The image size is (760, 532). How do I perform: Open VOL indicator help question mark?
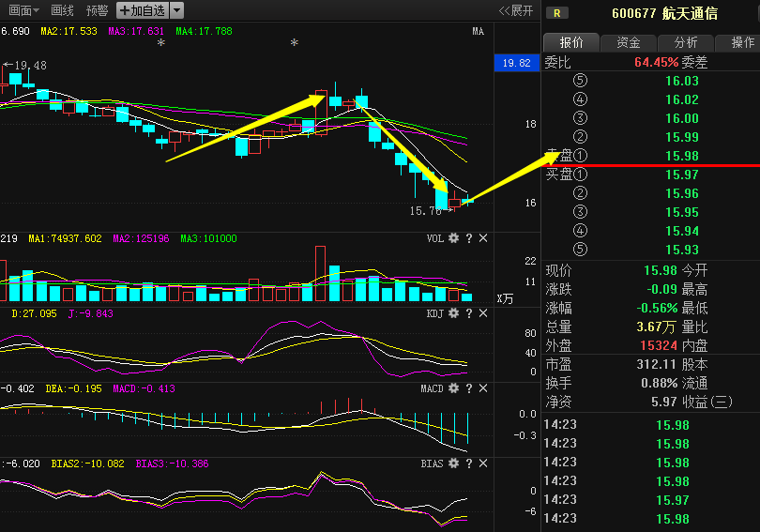pos(469,238)
